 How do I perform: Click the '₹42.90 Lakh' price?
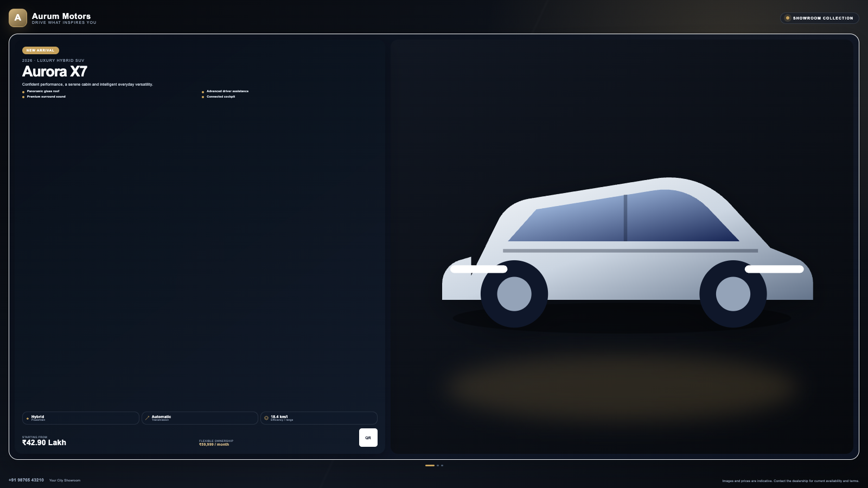44,442
